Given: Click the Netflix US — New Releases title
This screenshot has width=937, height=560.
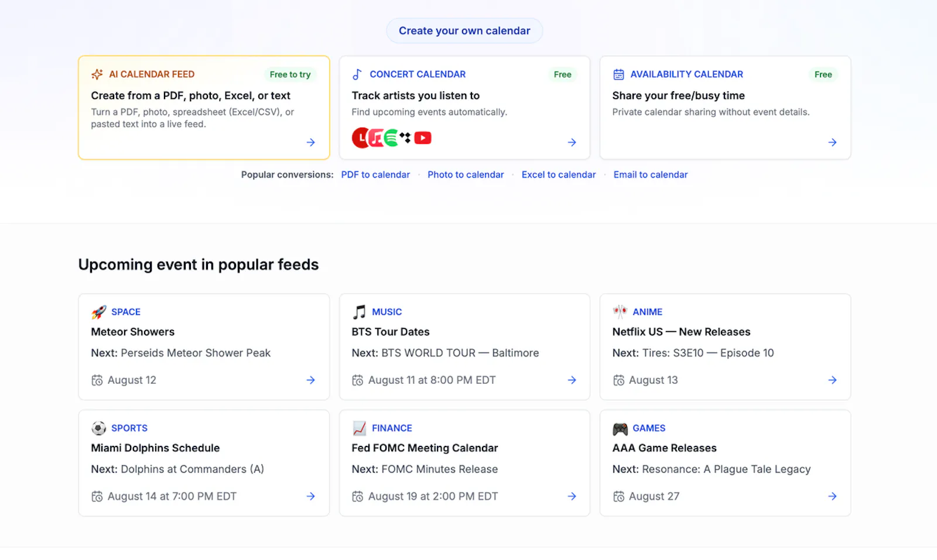Looking at the screenshot, I should tap(681, 332).
